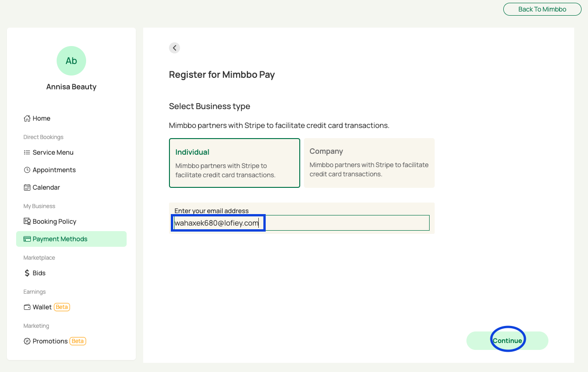588x372 pixels.
Task: Click the Promotions percent badge icon
Action: 27,341
